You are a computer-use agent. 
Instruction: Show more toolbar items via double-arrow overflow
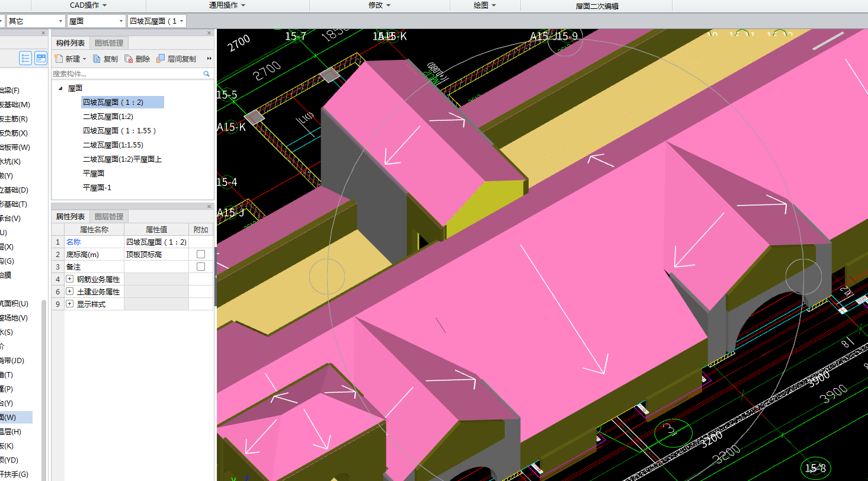point(209,59)
